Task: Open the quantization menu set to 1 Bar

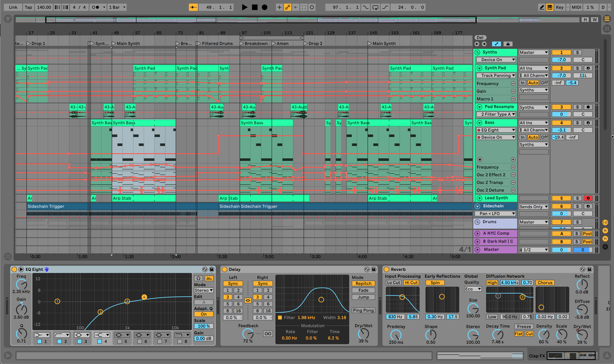Action: (x=117, y=7)
